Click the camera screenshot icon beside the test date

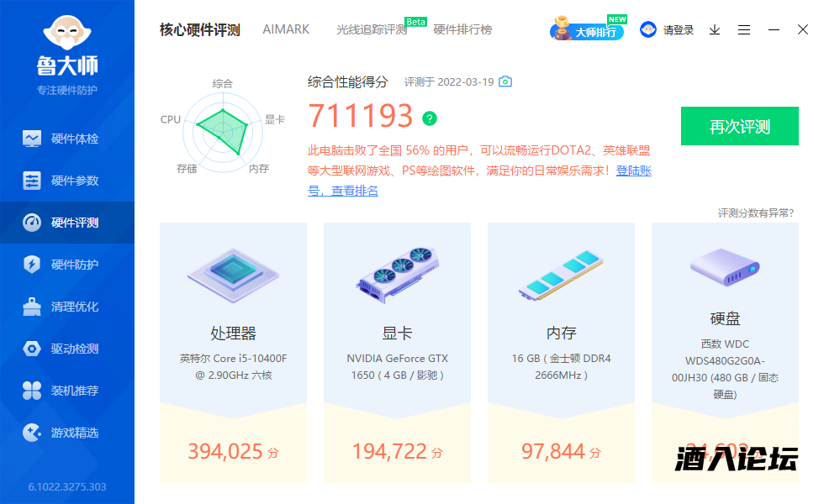504,82
